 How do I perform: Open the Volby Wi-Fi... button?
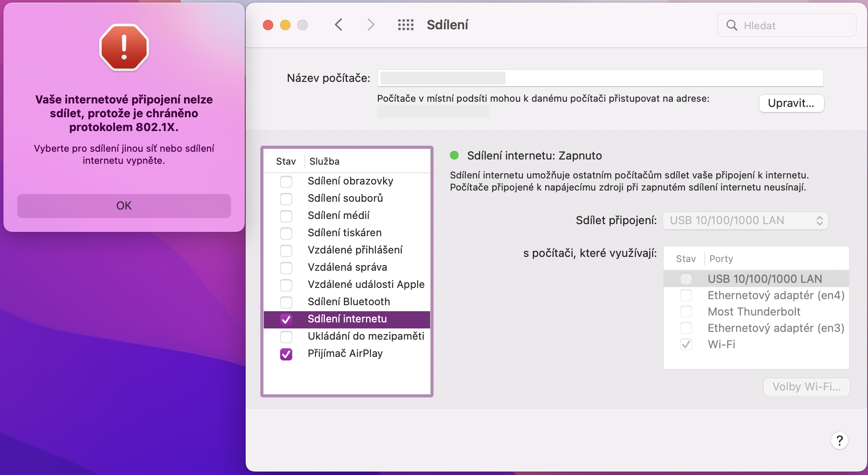coord(806,387)
